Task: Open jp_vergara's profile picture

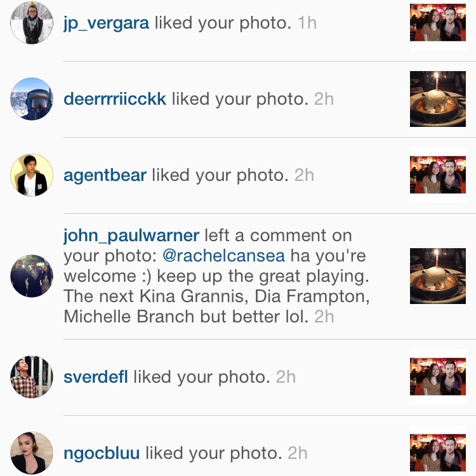Action: (x=32, y=23)
